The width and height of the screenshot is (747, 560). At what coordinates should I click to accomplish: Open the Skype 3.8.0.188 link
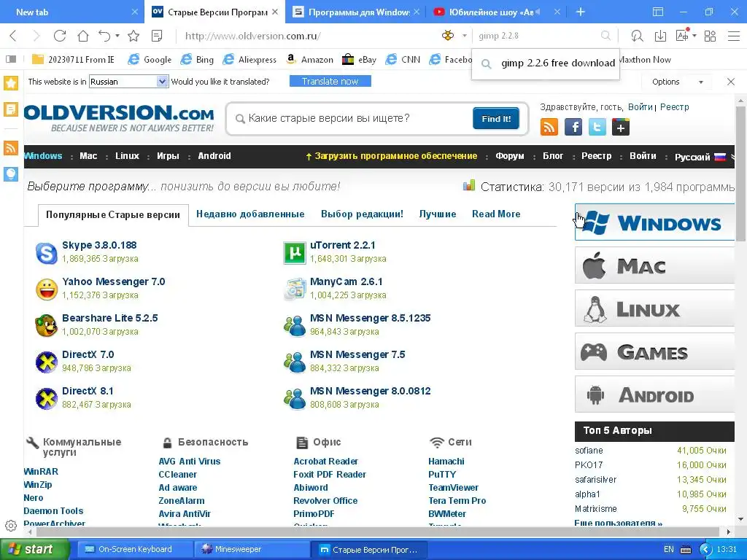click(x=99, y=245)
